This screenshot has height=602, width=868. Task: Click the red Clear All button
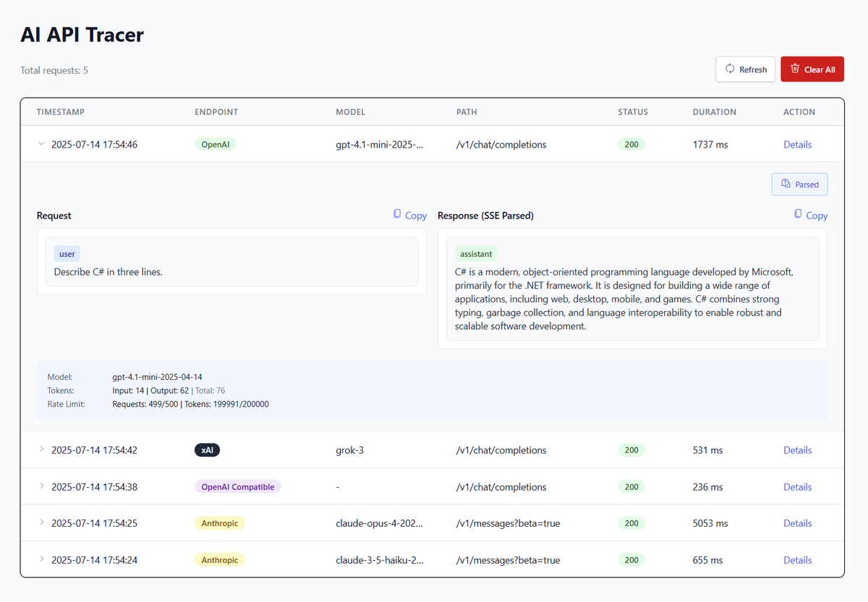coord(812,69)
